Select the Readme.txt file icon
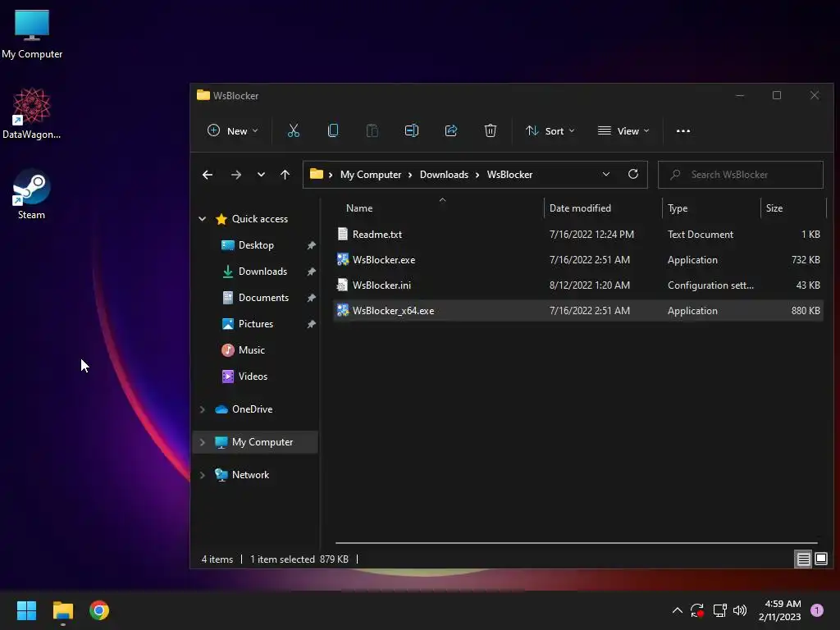The width and height of the screenshot is (840, 630). click(343, 234)
